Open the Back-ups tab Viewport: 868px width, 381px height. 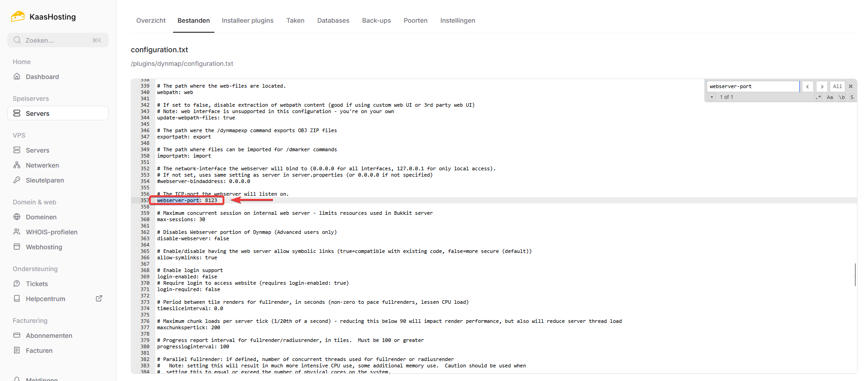(376, 20)
